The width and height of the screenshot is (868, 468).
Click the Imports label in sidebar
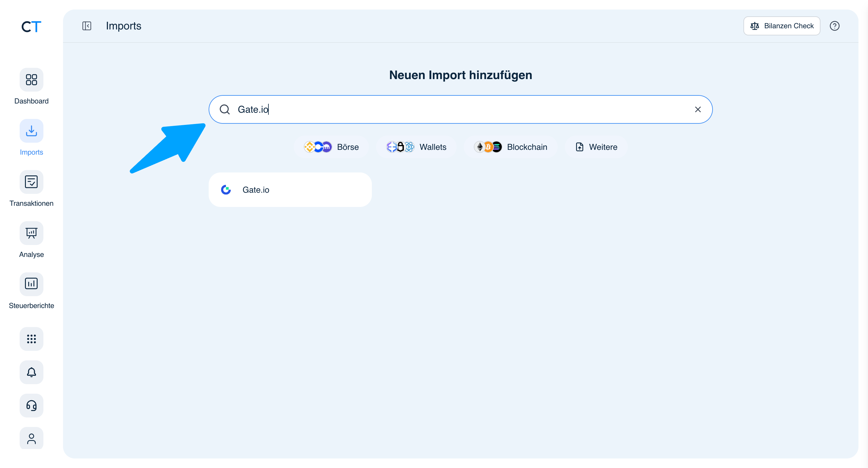point(31,152)
